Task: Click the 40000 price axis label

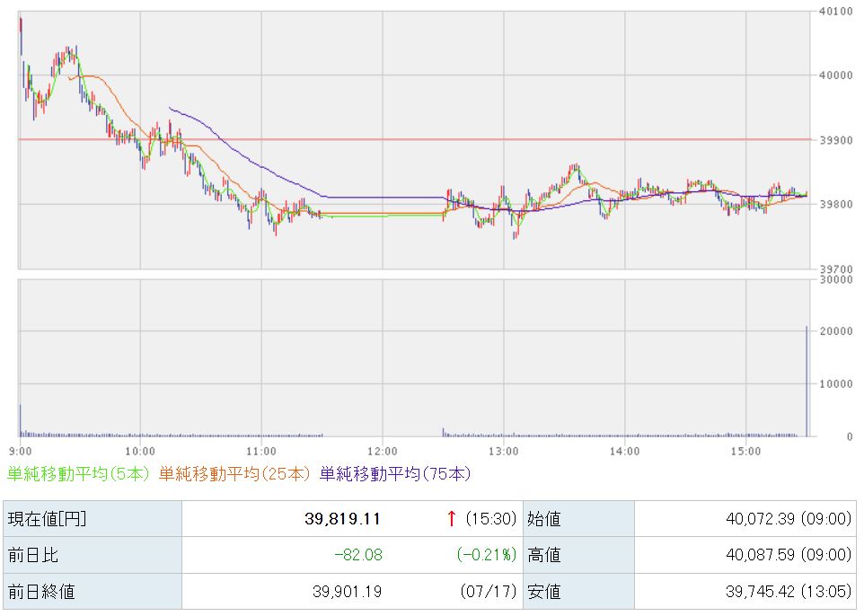Action: pos(836,75)
